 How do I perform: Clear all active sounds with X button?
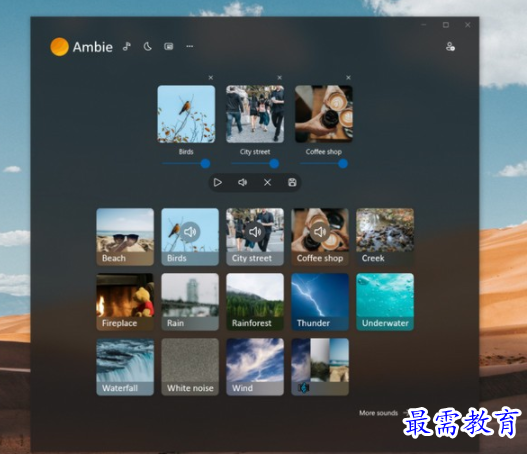click(x=267, y=182)
